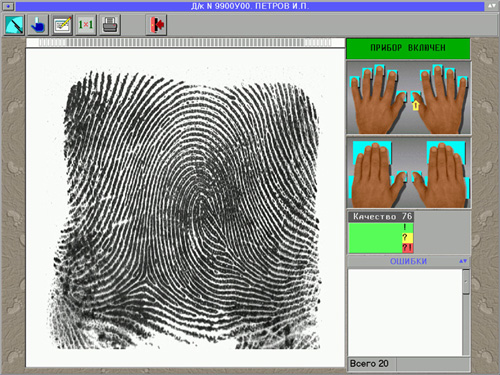Click the errors list vertical scrollbar
This screenshot has height=375, width=500.
[466, 312]
